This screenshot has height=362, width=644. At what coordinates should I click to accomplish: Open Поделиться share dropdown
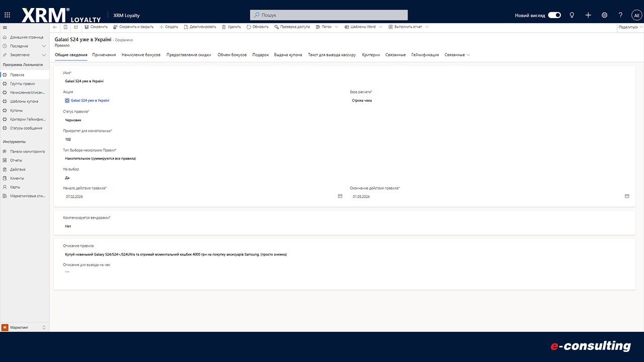(x=630, y=27)
